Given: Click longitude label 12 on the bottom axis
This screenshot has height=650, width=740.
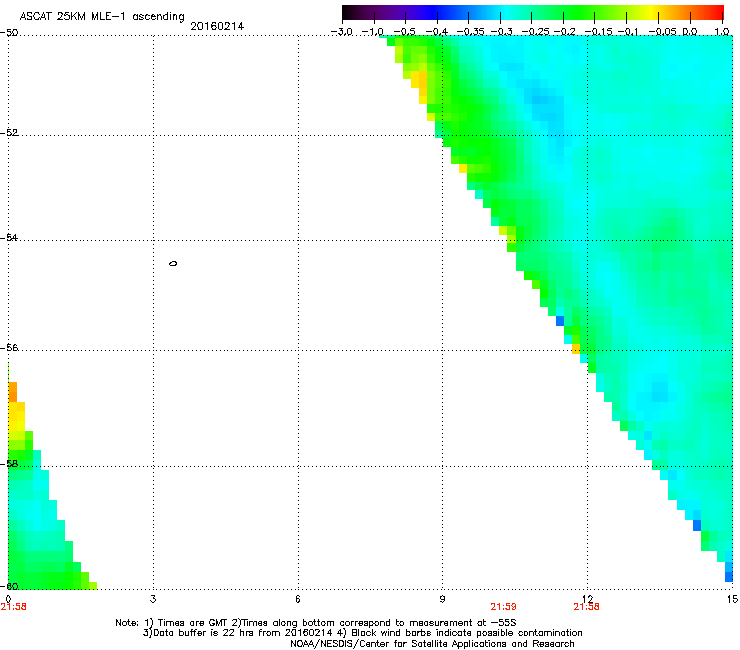Looking at the screenshot, I should [x=587, y=599].
